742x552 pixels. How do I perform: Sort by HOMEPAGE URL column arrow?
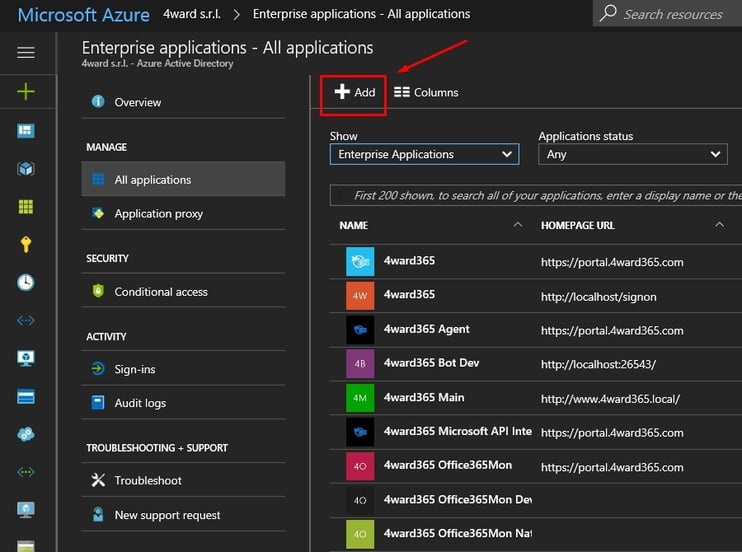[719, 225]
